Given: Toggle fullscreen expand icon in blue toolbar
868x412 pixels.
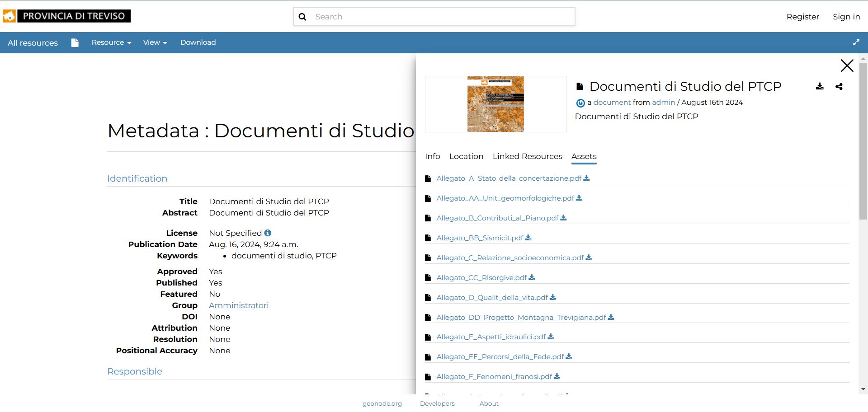Looking at the screenshot, I should [x=856, y=42].
